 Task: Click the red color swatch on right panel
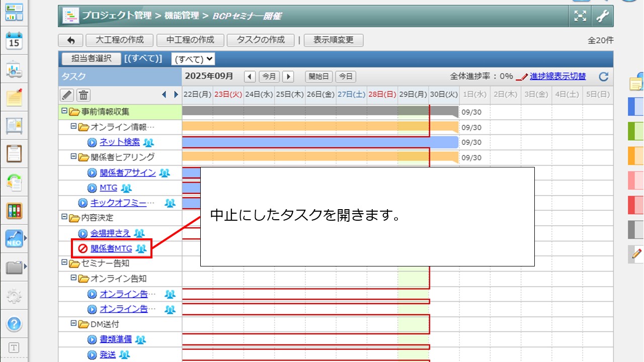click(635, 205)
